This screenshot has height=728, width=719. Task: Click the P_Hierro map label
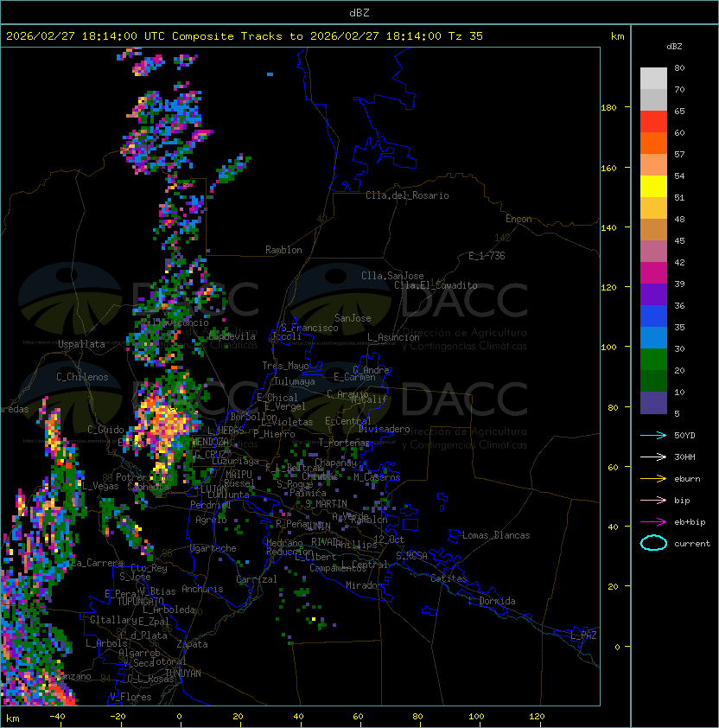point(274,434)
